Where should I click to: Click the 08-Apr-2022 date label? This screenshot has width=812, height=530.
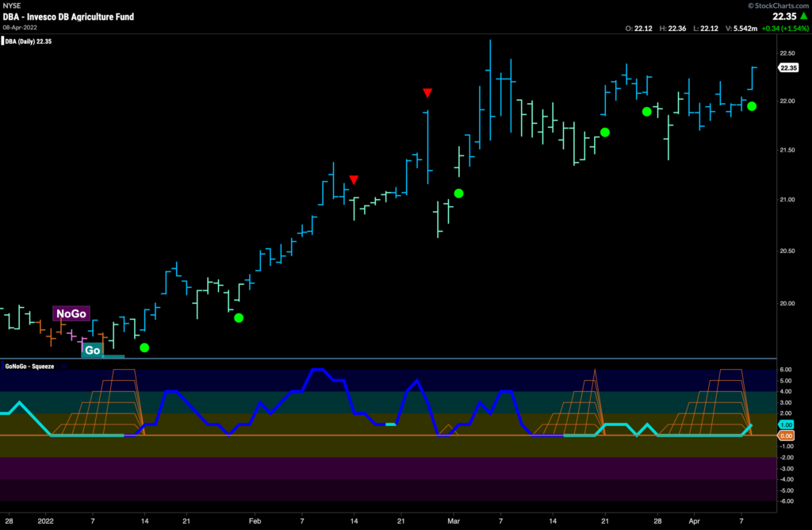pos(20,28)
